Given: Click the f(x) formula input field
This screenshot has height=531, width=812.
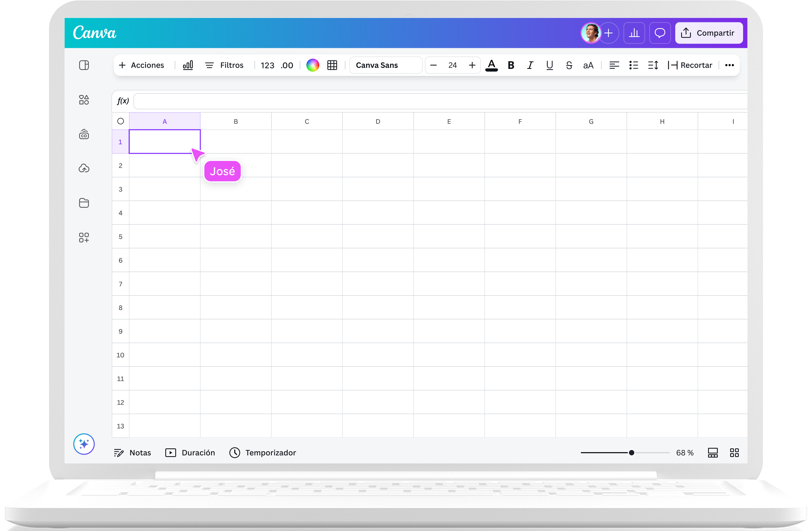Looking at the screenshot, I should tap(440, 101).
